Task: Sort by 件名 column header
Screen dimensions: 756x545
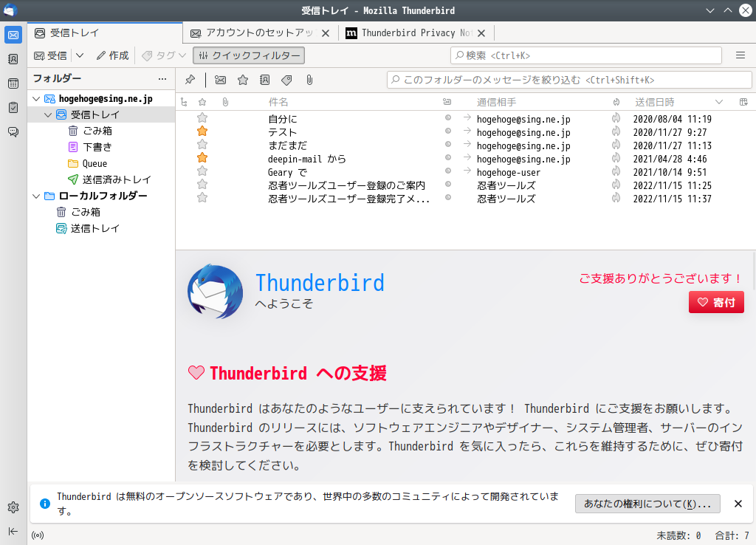Action: pos(278,102)
